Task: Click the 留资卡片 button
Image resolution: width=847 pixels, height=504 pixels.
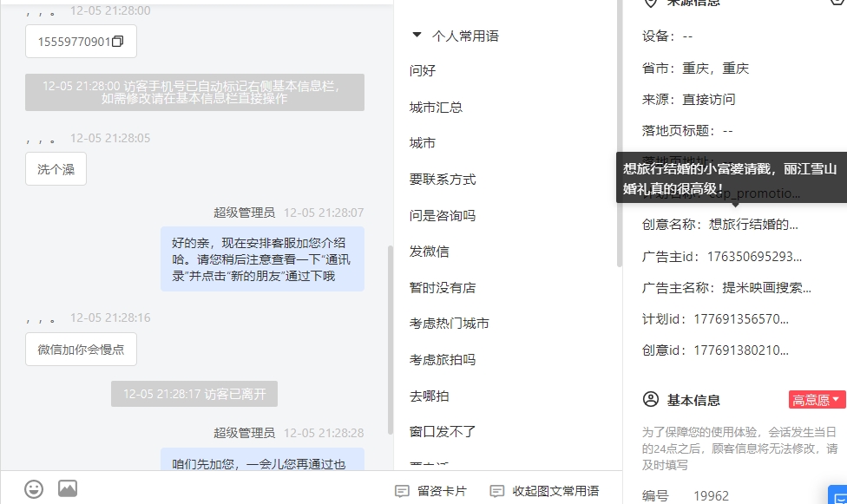Action: [x=431, y=491]
